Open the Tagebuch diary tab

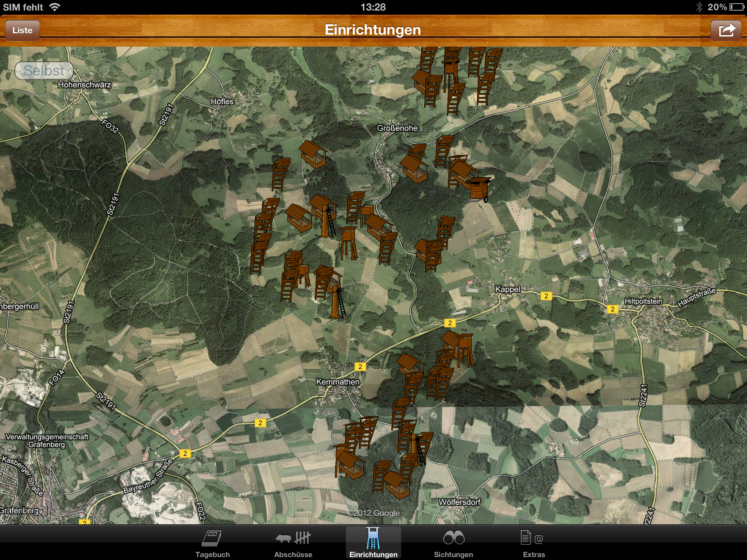click(x=212, y=543)
